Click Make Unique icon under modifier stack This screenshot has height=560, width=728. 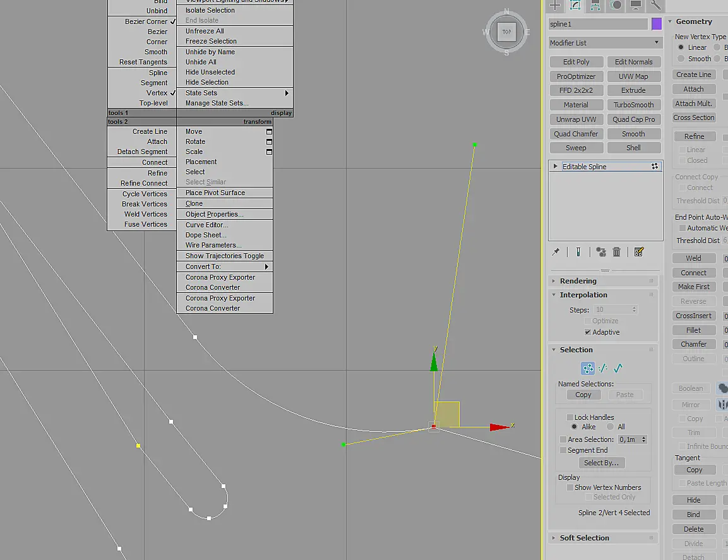pos(601,252)
